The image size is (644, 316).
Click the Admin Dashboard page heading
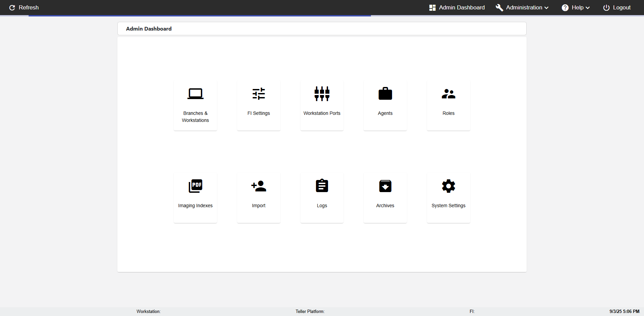pos(149,29)
